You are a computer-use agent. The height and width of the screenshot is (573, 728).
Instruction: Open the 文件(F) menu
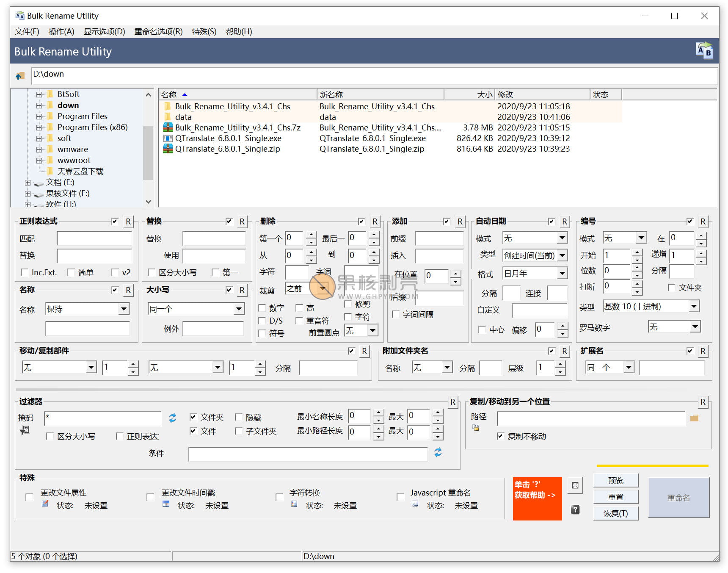pyautogui.click(x=26, y=31)
